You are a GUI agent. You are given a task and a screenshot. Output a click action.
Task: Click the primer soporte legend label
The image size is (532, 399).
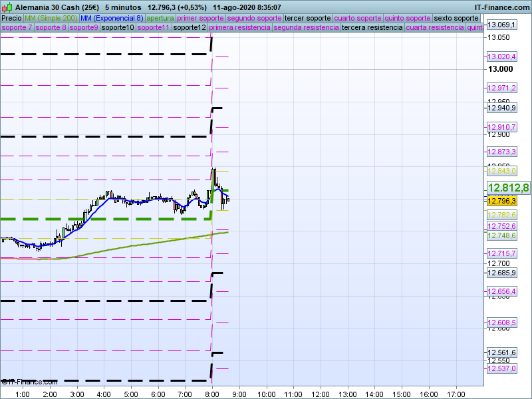(201, 18)
